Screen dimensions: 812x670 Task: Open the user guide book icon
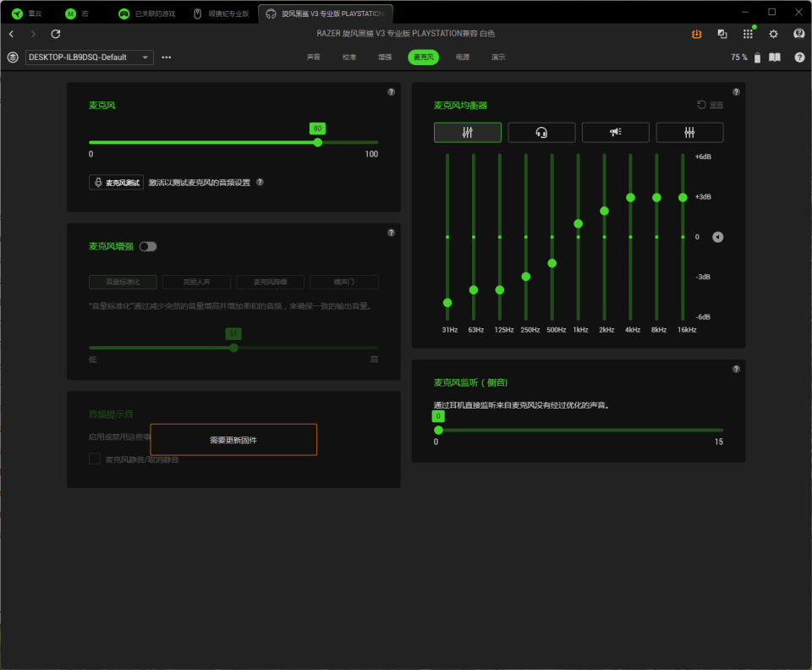[775, 57]
